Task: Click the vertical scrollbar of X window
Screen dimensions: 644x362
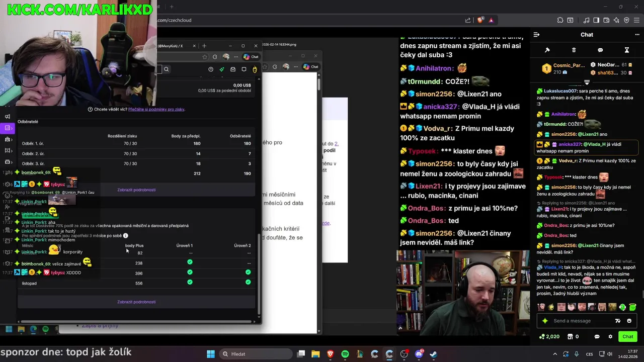Action: click(259, 274)
